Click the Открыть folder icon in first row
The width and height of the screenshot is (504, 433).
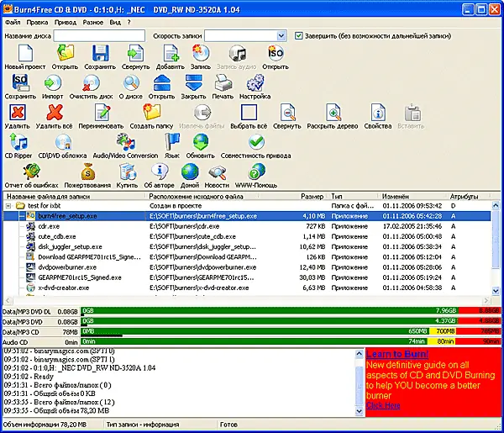[x=66, y=53]
